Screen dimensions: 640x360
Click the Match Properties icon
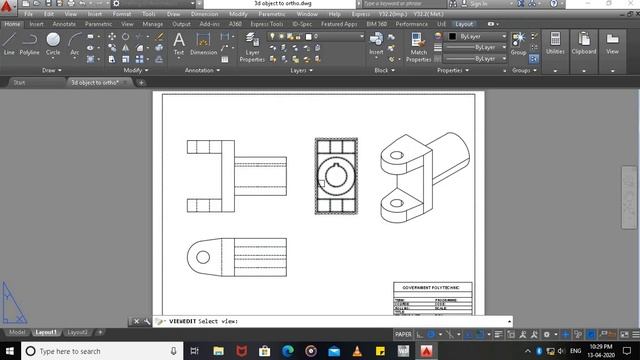click(418, 47)
